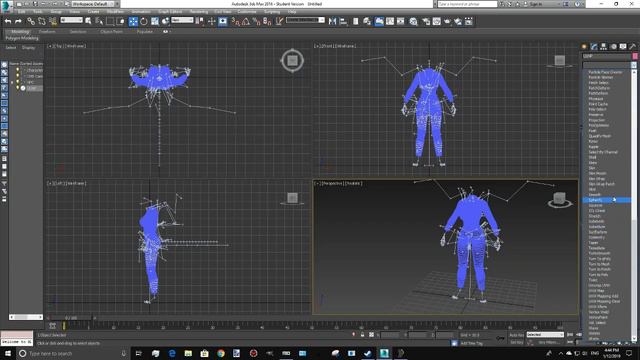Open the Rendering menu
Image resolution: width=640 pixels, height=360 pixels.
(199, 11)
